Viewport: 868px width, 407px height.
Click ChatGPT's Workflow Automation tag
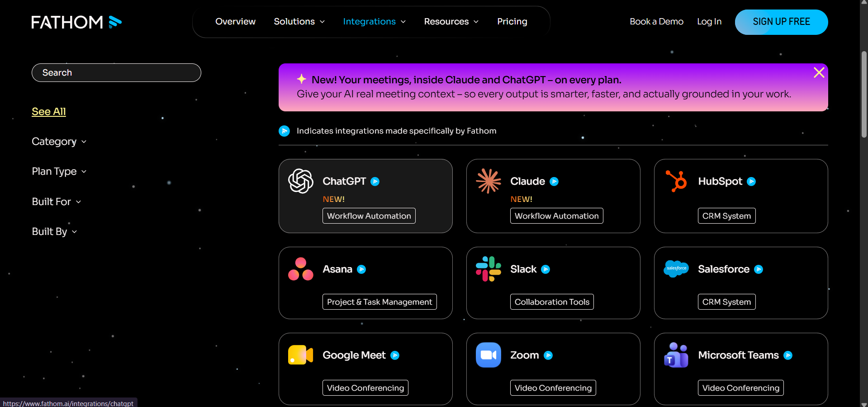pyautogui.click(x=369, y=216)
